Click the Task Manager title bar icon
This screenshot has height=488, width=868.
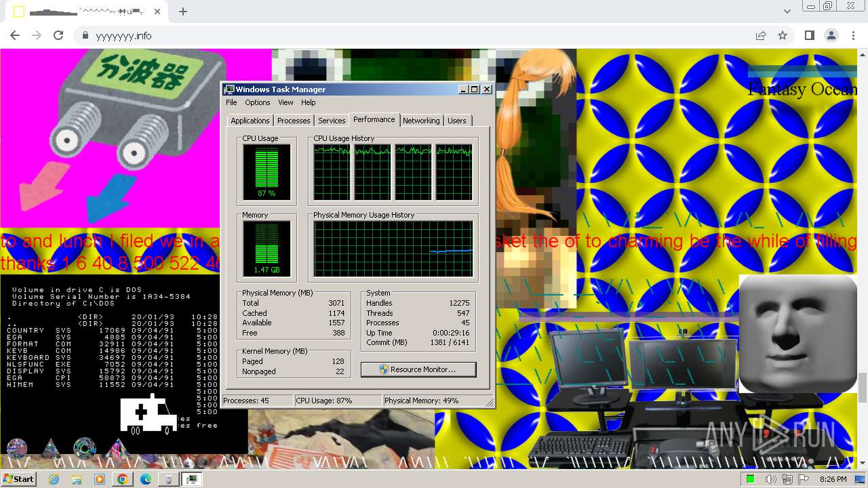tap(229, 89)
